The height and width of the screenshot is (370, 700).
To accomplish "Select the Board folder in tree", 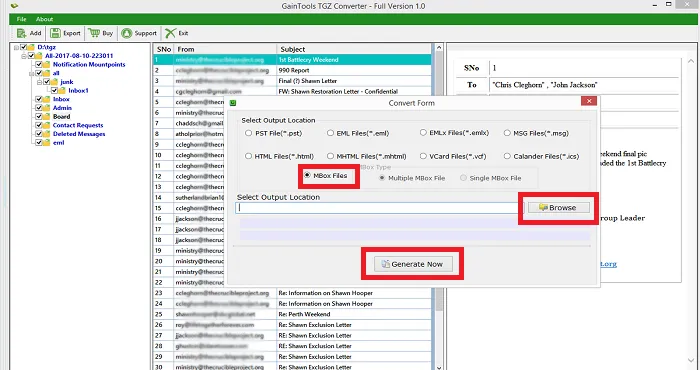I will [x=62, y=117].
